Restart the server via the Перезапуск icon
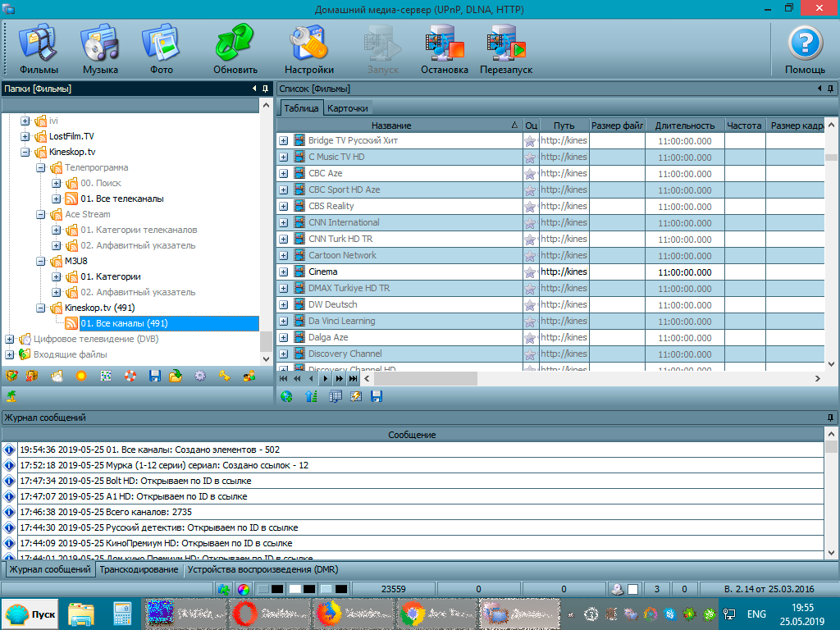The width and height of the screenshot is (840, 630). 505,49
